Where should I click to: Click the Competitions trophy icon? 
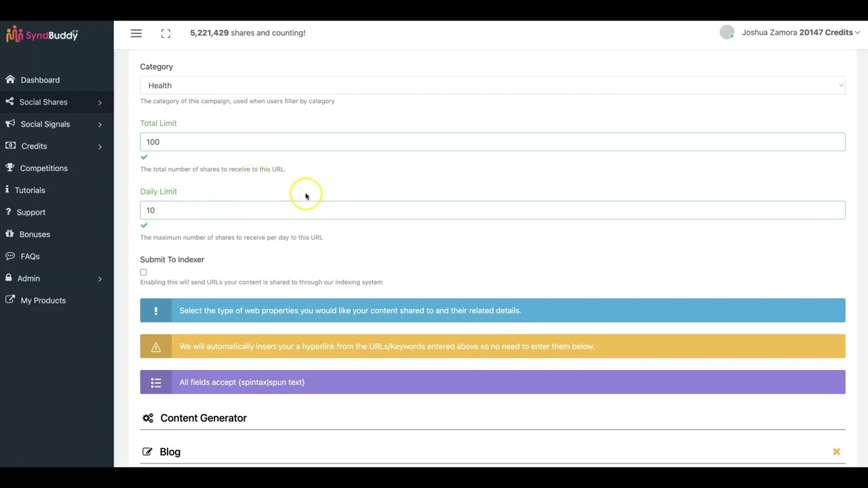coord(10,168)
